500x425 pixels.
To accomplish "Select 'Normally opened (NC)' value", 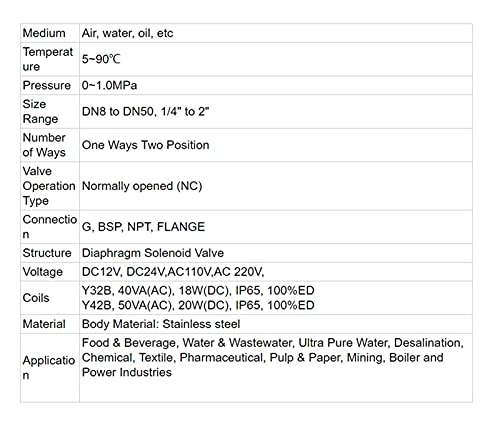I will (x=142, y=186).
